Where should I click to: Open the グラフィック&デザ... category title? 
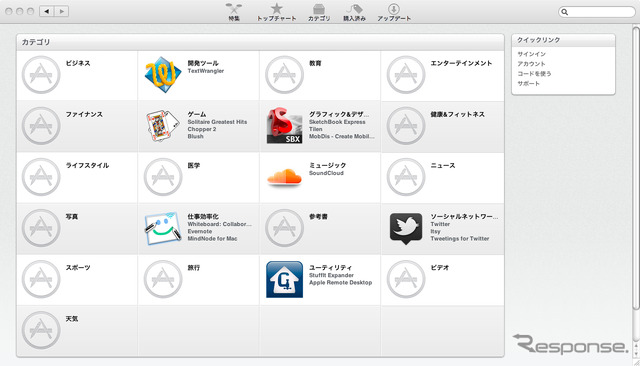339,114
